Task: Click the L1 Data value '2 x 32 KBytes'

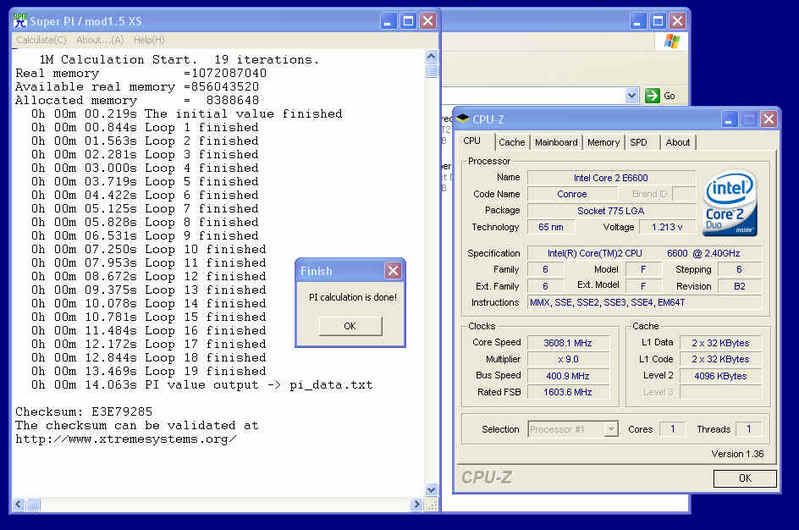Action: pyautogui.click(x=721, y=343)
